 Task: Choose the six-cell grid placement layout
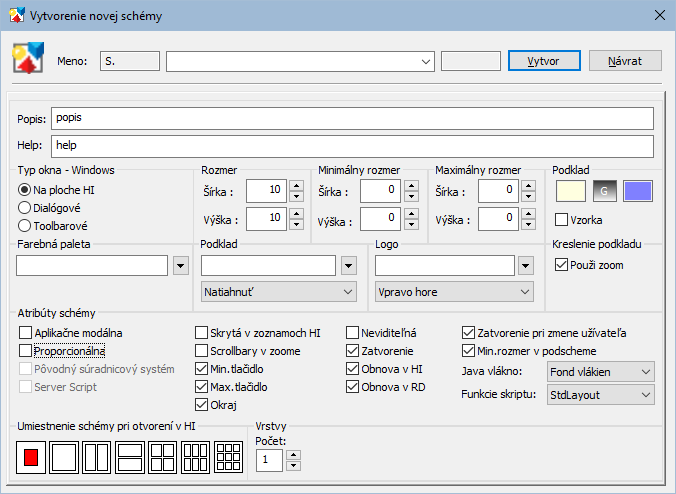[x=196, y=457]
